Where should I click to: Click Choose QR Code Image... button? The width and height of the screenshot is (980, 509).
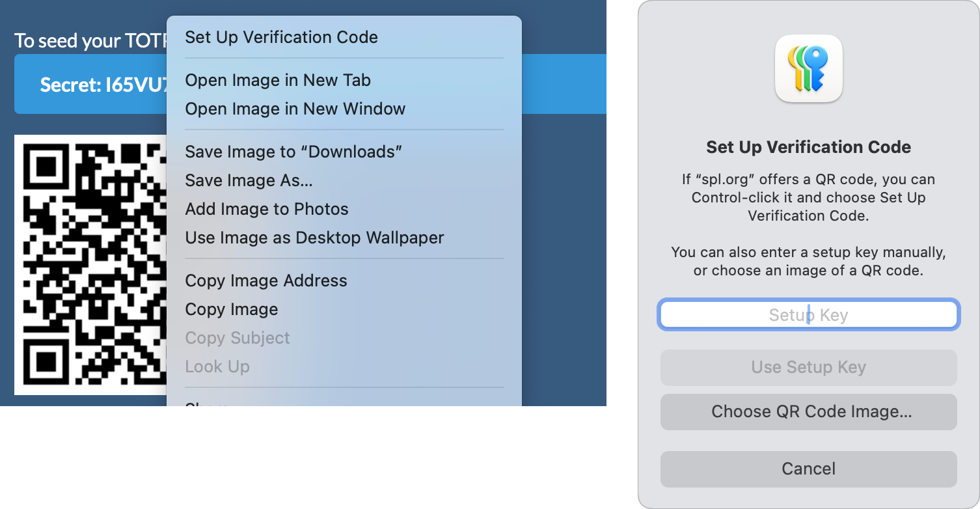click(x=808, y=411)
